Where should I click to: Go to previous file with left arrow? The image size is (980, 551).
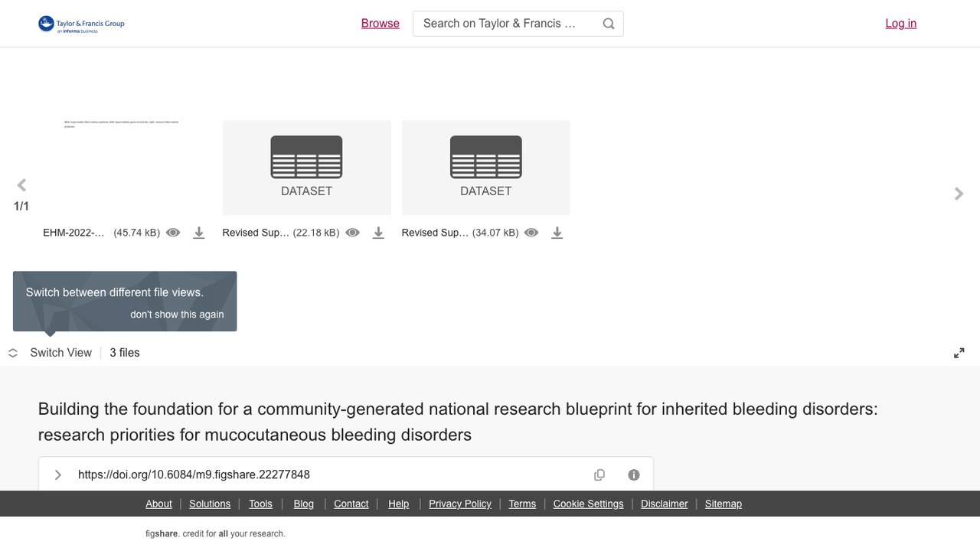(21, 184)
